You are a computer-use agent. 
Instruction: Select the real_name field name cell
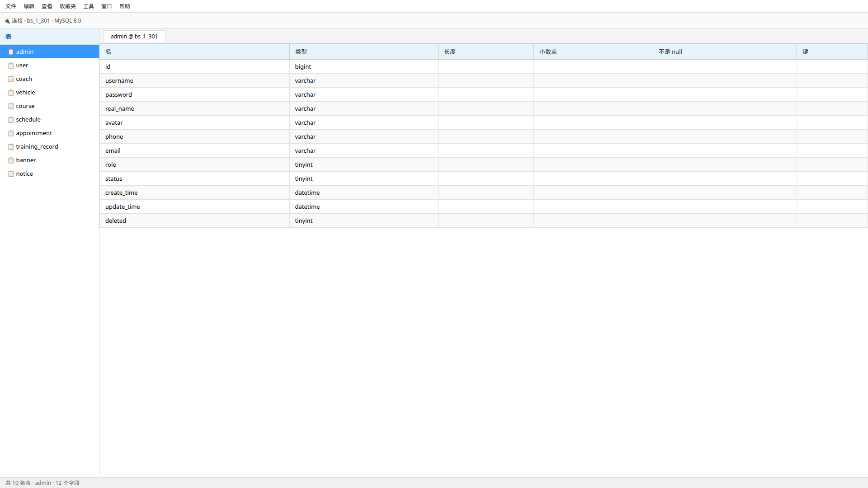tap(194, 108)
